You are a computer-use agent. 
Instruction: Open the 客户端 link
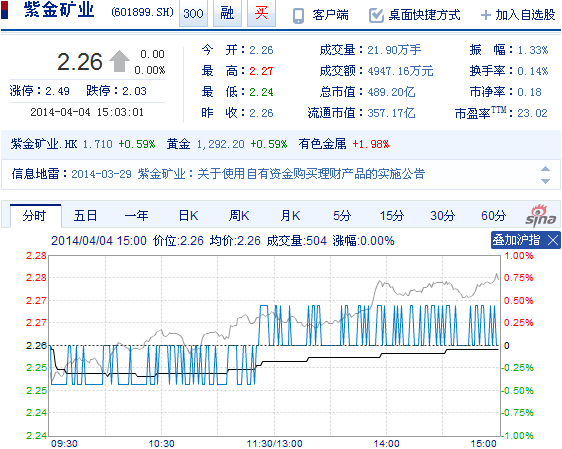(330, 15)
